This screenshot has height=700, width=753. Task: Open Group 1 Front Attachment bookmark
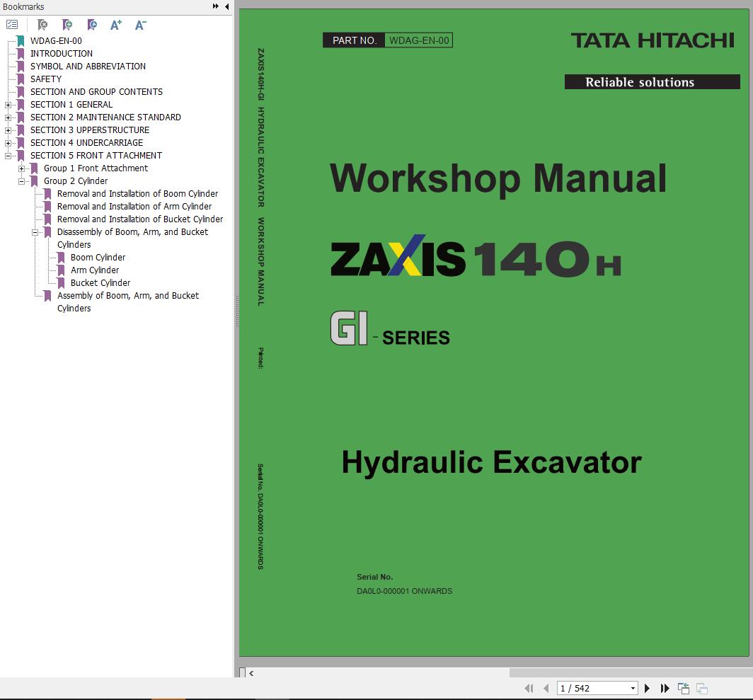96,168
